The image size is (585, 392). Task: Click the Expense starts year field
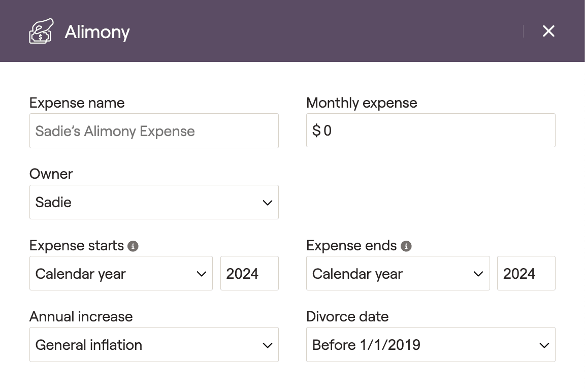coord(249,274)
